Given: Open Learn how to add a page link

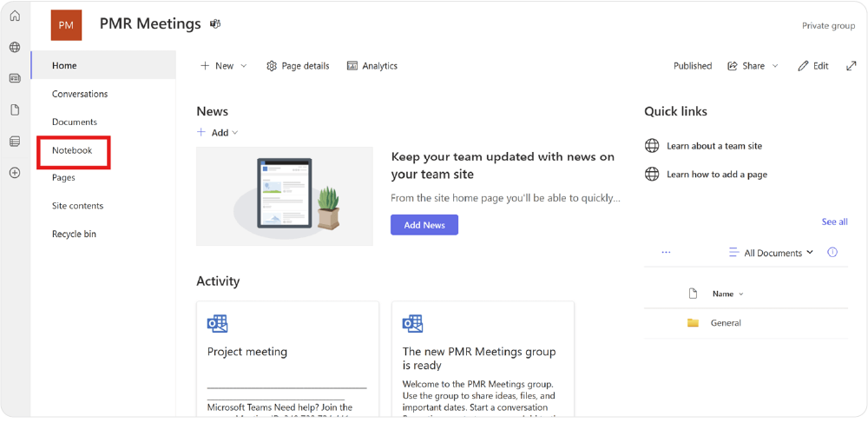Looking at the screenshot, I should point(717,174).
